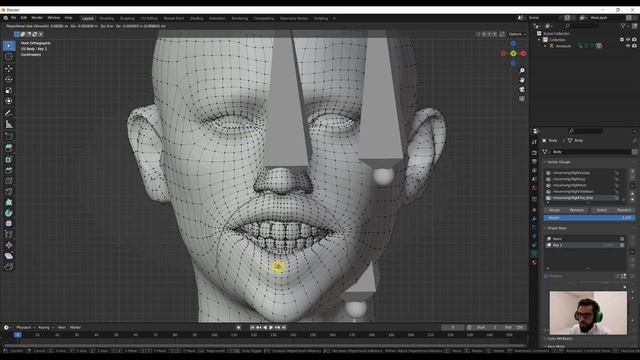Viewport: 640px width, 360px height.
Task: Disable Armature in renders camera icon
Action: click(x=634, y=46)
